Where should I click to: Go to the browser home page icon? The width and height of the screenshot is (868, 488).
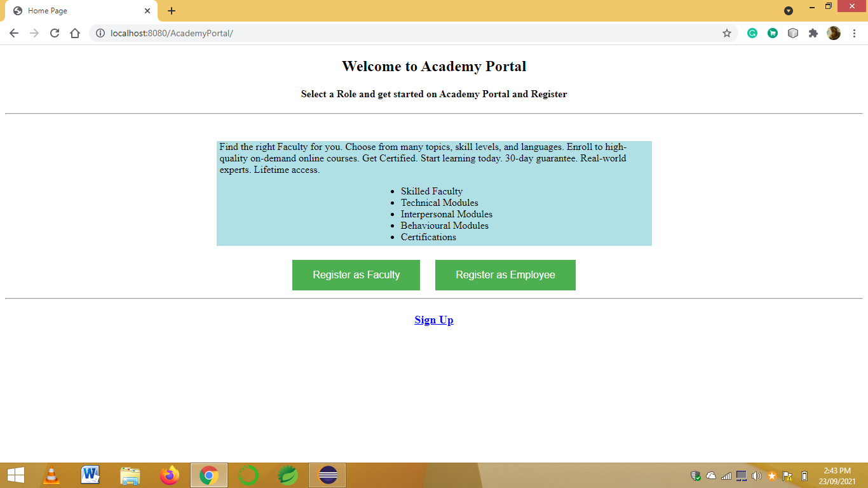click(75, 33)
